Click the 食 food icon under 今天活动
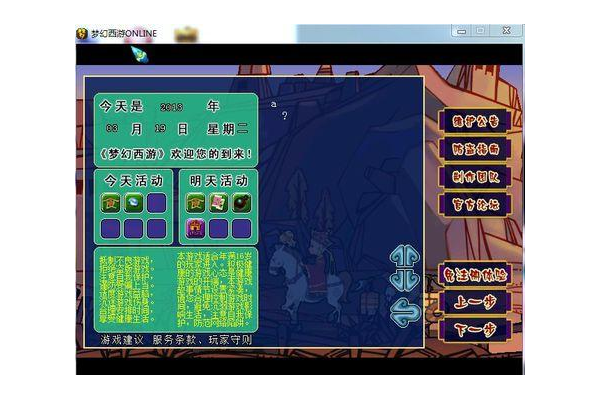 point(110,203)
